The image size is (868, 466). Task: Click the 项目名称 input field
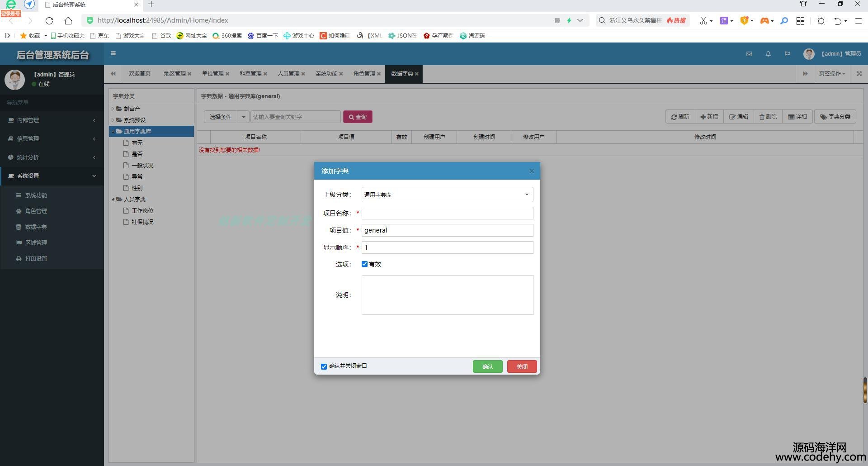coord(447,213)
